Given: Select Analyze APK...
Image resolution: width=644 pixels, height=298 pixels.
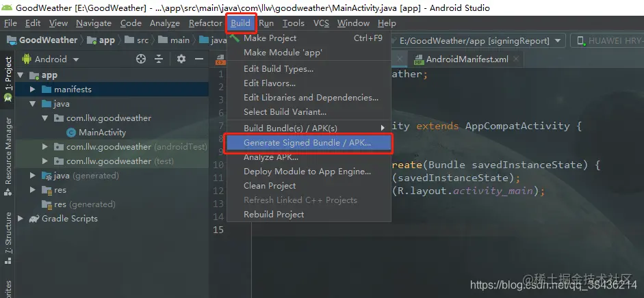Looking at the screenshot, I should [x=309, y=157].
